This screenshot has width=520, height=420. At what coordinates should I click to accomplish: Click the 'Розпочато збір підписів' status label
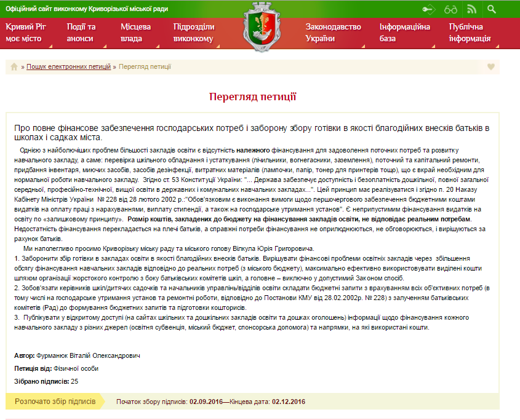tap(55, 402)
